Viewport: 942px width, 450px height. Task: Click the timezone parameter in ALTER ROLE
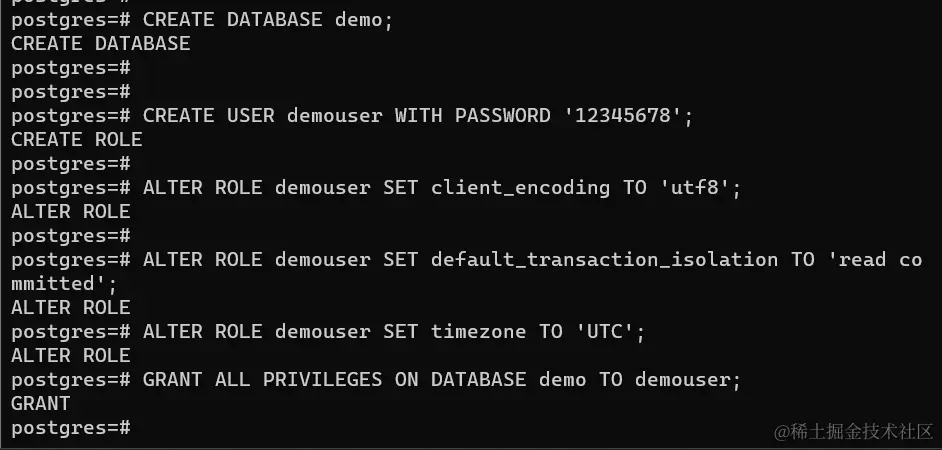click(x=478, y=332)
